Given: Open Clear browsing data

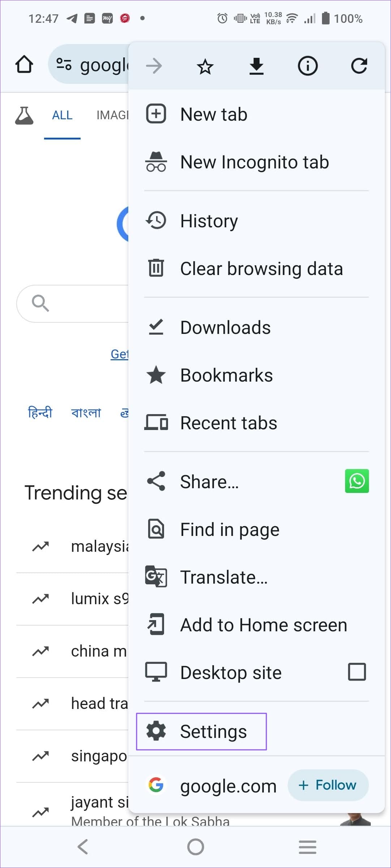Looking at the screenshot, I should tap(262, 268).
